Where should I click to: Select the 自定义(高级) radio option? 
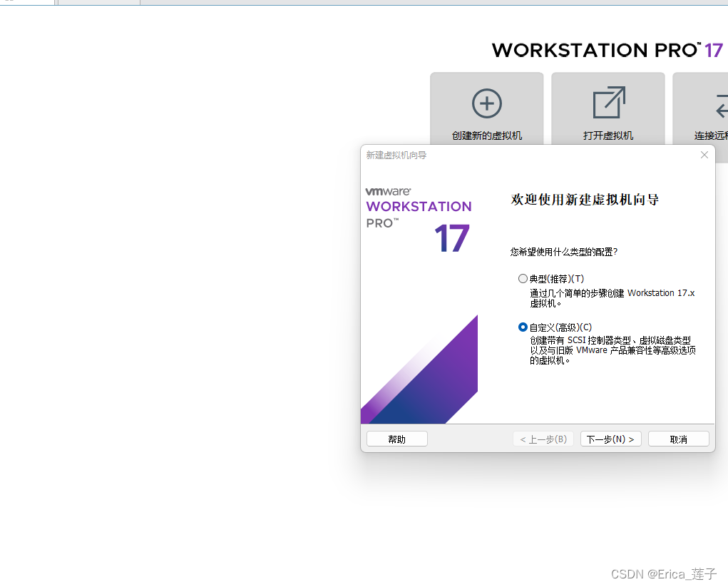point(523,327)
